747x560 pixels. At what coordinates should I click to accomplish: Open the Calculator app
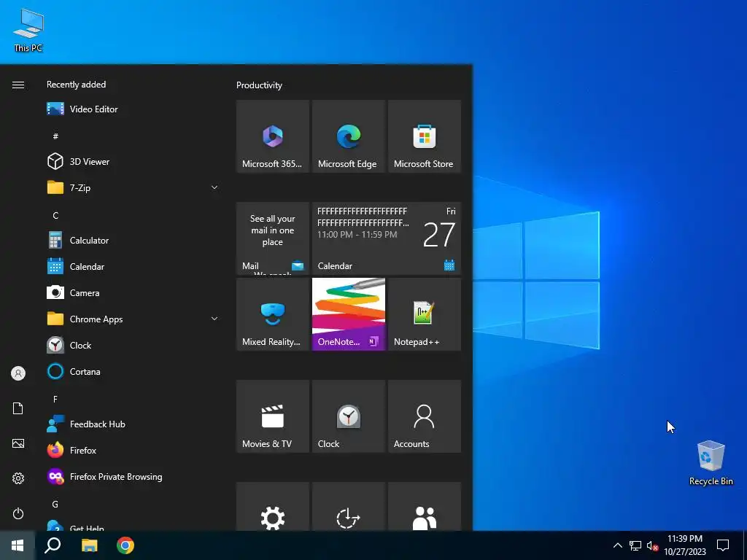click(x=133, y=241)
